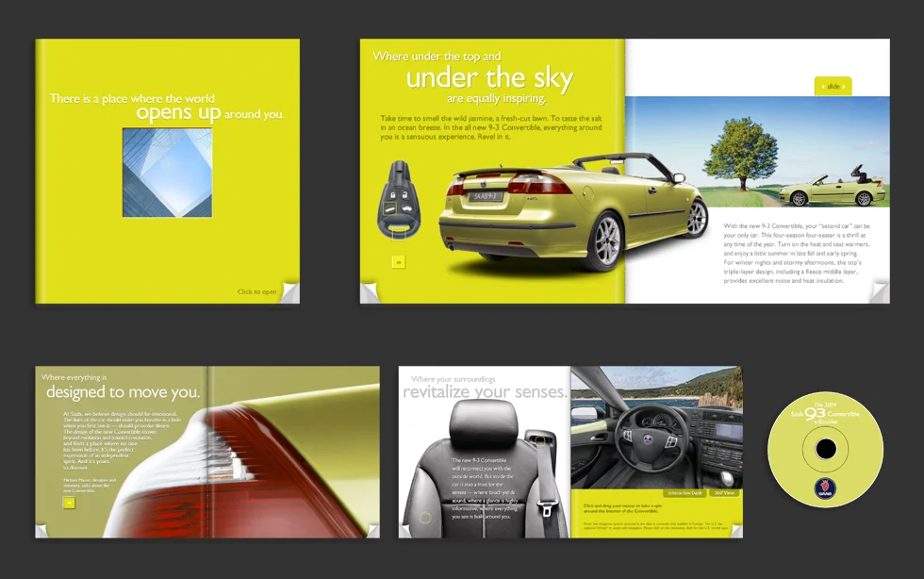Image resolution: width=924 pixels, height=579 pixels.
Task: Select the lock icon on the key fob
Action: tap(393, 195)
